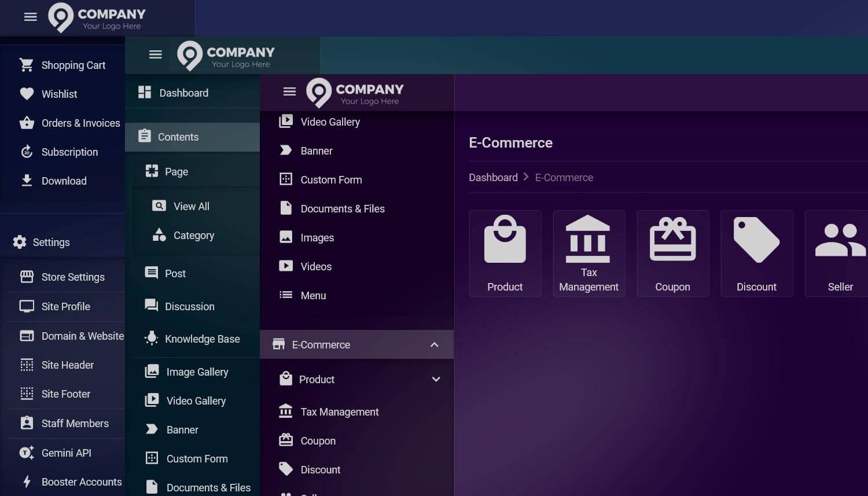
Task: Open the View All submenu entry
Action: 196,206
